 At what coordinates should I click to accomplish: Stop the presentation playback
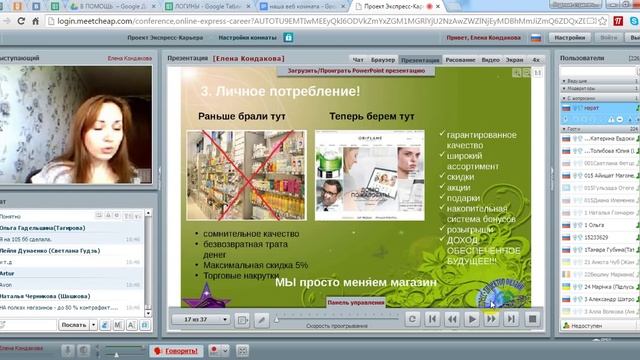pos(532,319)
